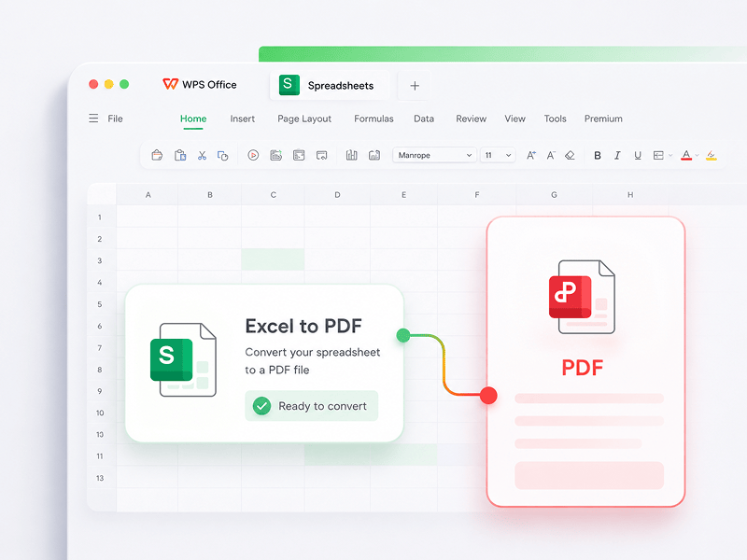Toggle bold formatting
Screen dimensions: 747x560
click(597, 155)
